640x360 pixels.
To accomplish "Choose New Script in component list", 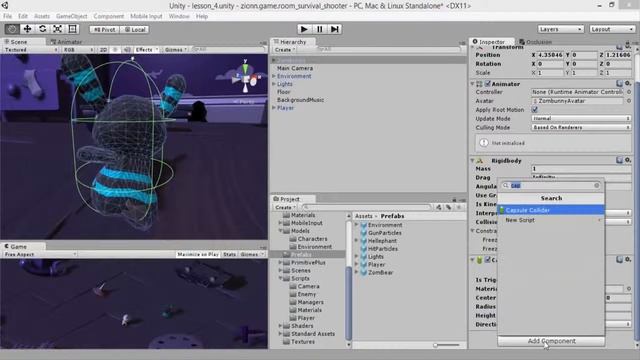I will [551, 220].
